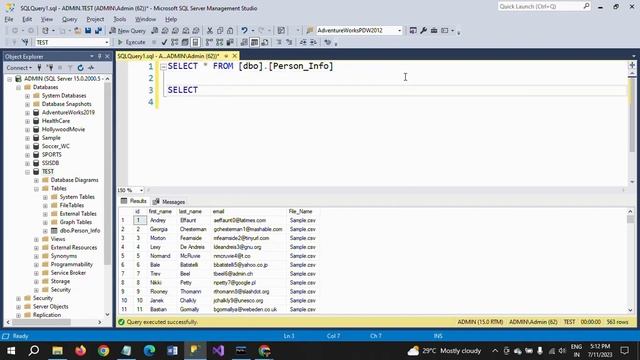Image resolution: width=640 pixels, height=360 pixels.
Task: Open Visual Studio from the taskbar
Action: coord(218,351)
